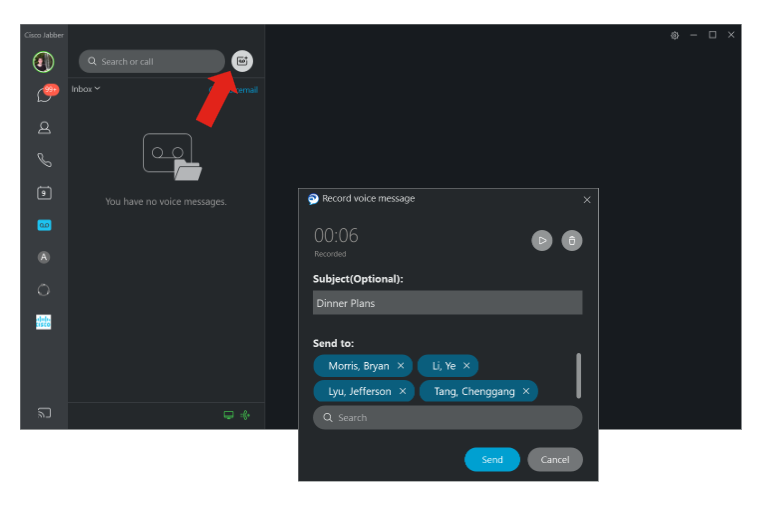Expand the Inbox dropdown
Image resolution: width=770 pixels, height=511 pixels.
click(x=85, y=89)
